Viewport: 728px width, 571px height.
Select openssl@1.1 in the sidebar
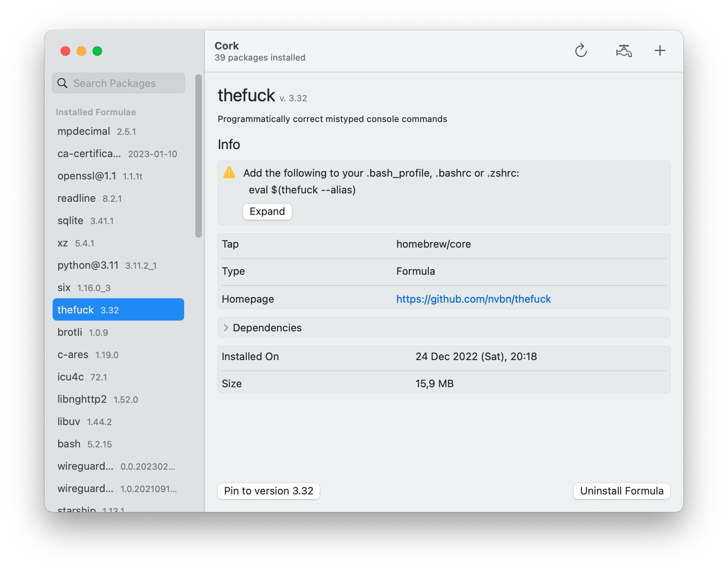point(118,176)
